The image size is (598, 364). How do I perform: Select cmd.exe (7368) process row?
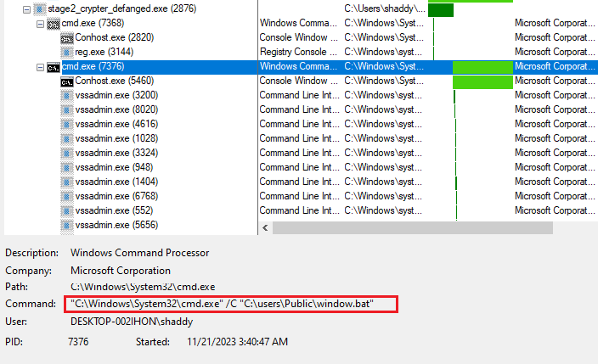(x=93, y=23)
